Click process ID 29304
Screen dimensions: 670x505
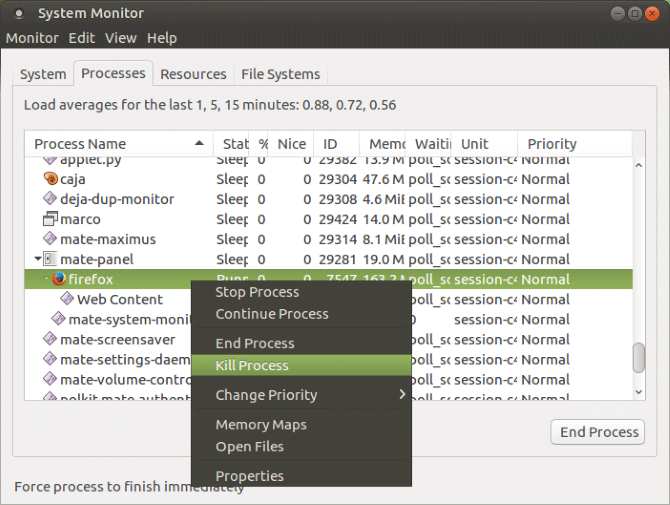point(338,179)
